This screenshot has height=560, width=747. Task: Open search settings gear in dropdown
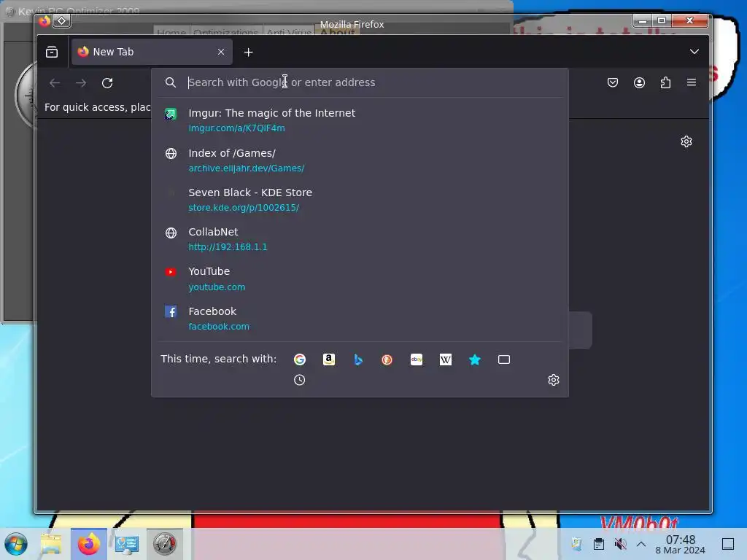tap(553, 380)
